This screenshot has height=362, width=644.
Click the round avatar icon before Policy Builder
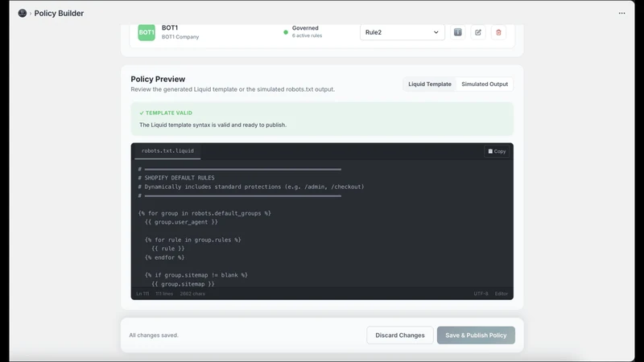[23, 13]
